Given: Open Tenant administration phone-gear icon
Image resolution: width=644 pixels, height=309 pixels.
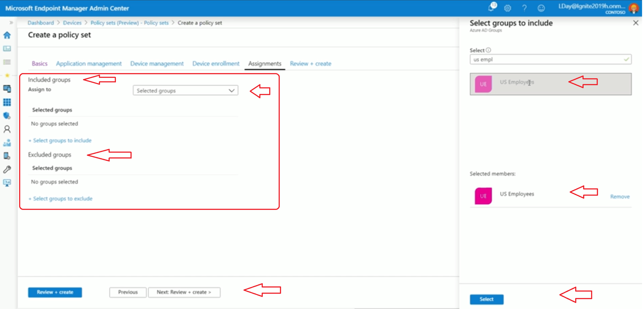Looking at the screenshot, I should click(x=7, y=156).
